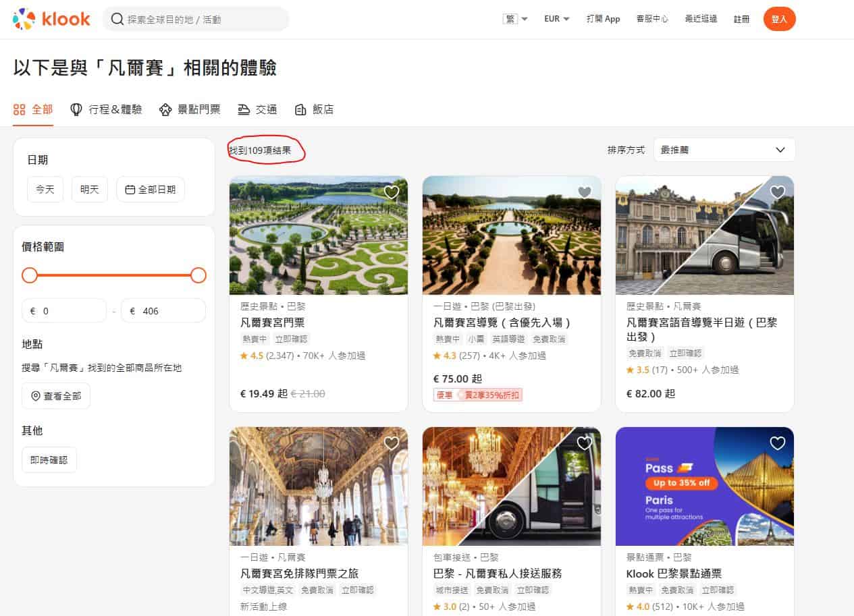Open the 繁 language dropdown

coord(515,19)
